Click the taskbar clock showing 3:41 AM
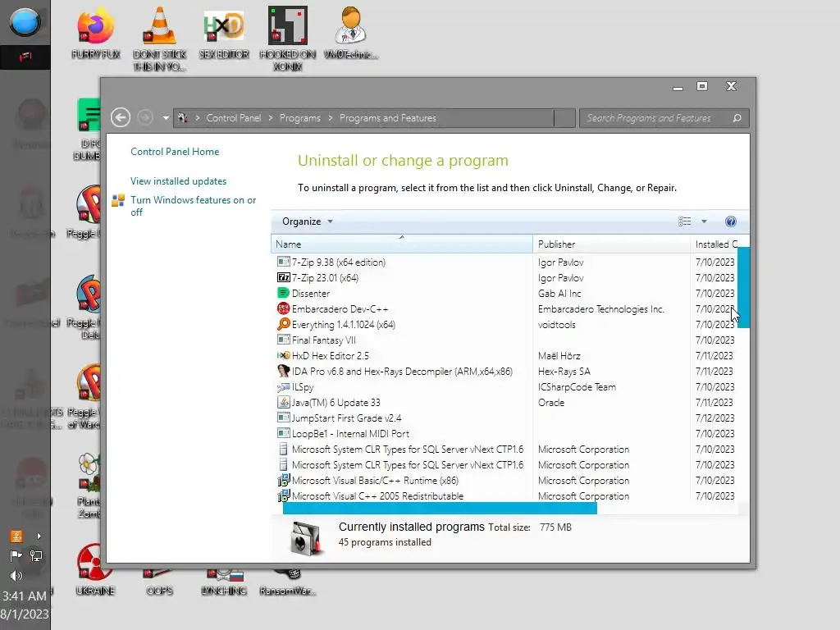 [24, 596]
